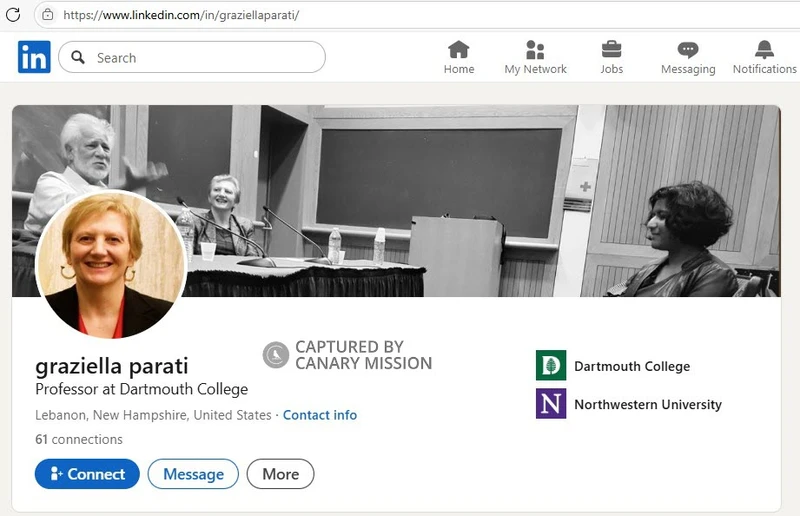Click in the LinkedIn Search field
This screenshot has width=800, height=516.
coord(192,57)
